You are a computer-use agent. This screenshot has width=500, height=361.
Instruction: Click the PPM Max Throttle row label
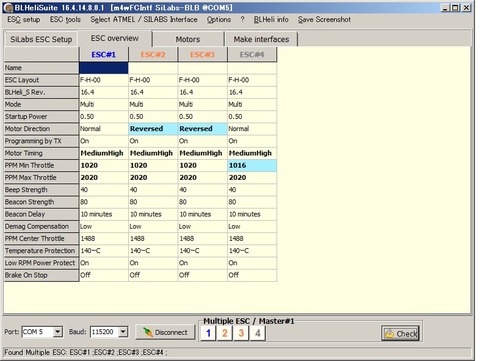[x=41, y=178]
